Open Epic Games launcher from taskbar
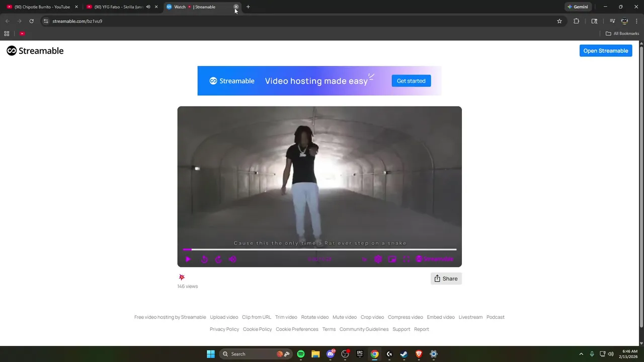The image size is (644, 362). (x=360, y=354)
